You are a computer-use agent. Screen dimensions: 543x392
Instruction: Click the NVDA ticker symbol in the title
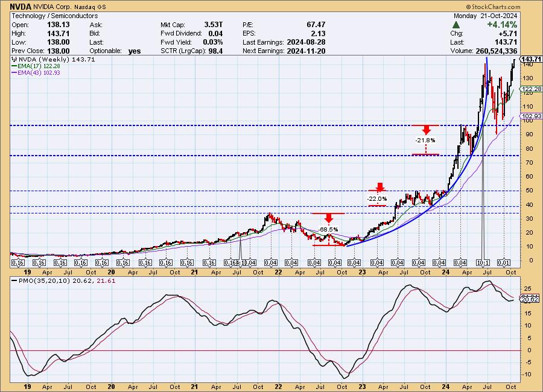[x=21, y=7]
